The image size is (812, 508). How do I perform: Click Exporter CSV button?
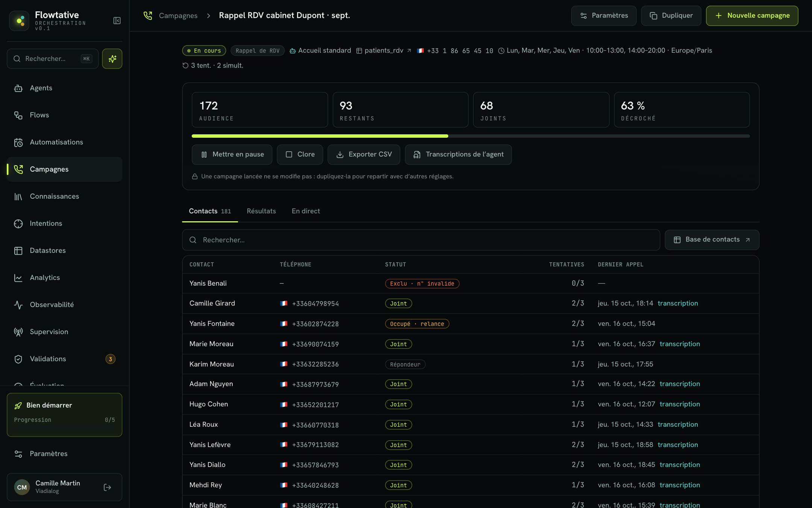point(364,155)
